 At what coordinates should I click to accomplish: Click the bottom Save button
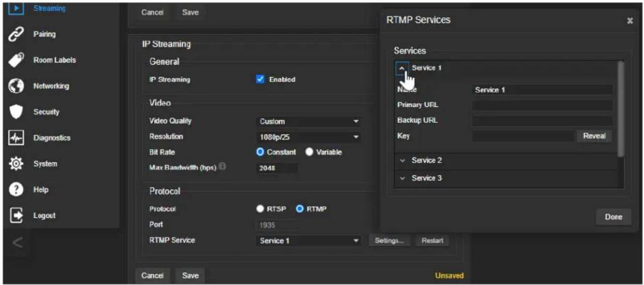tap(190, 275)
